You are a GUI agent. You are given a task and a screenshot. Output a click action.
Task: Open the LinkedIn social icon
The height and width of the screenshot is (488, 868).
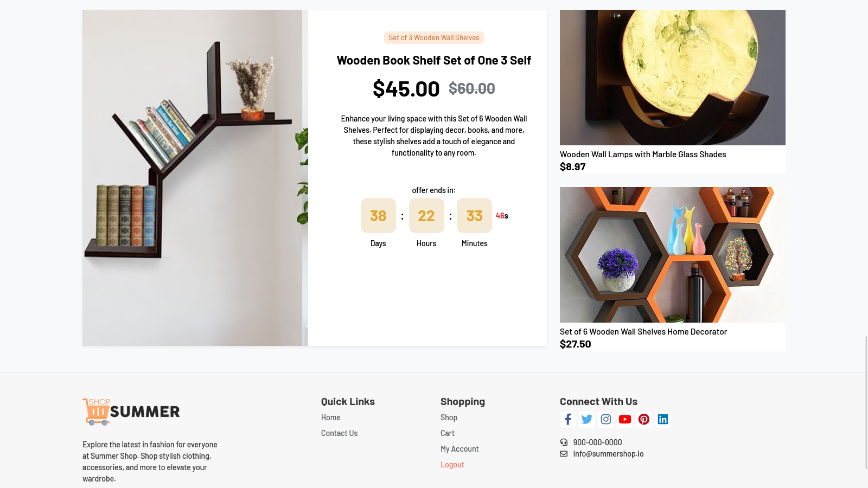point(662,419)
